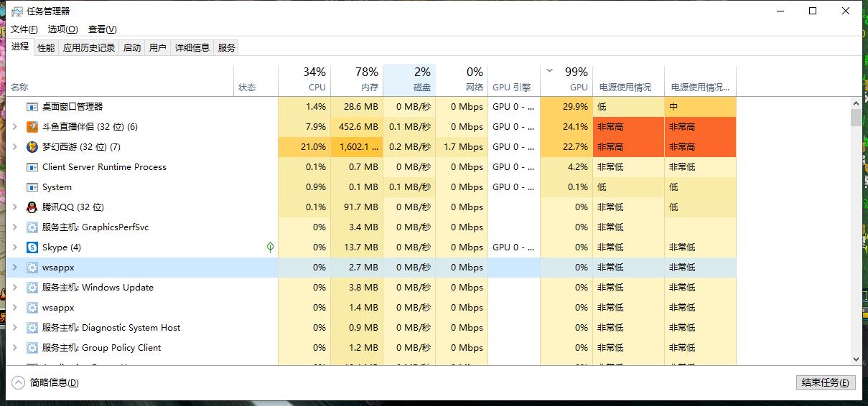This screenshot has height=406, width=868.
Task: Click the 91.7 MB memory cell of 腾讯QQ
Action: (x=357, y=207)
